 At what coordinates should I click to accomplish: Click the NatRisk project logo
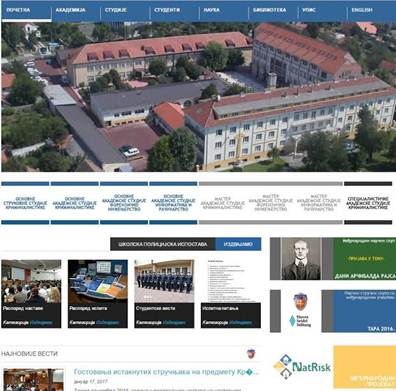point(302,367)
